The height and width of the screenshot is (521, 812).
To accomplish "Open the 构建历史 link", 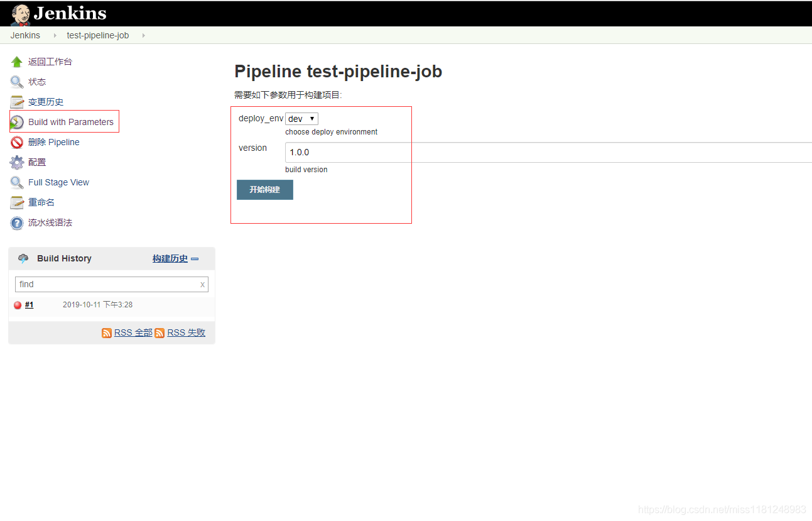I will click(170, 258).
